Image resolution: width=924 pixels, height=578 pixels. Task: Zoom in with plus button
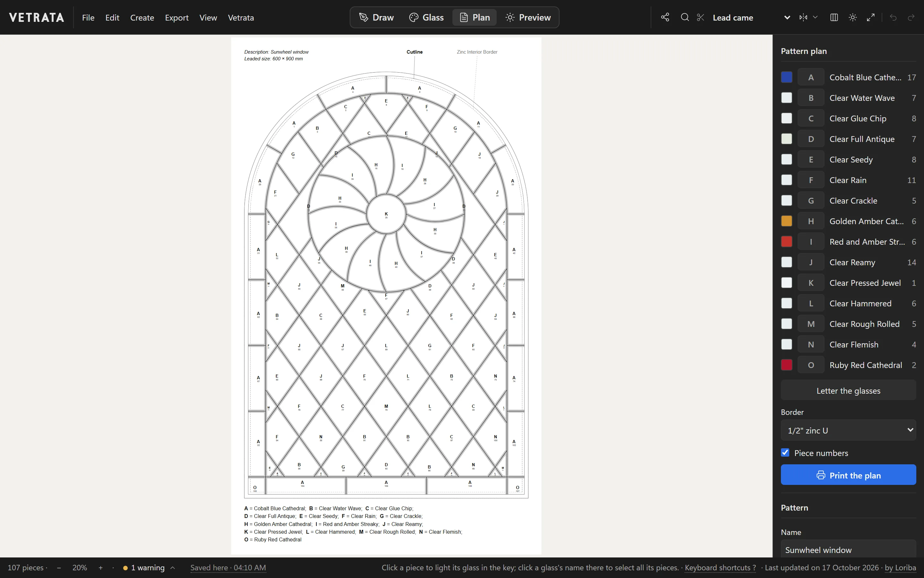tap(100, 568)
